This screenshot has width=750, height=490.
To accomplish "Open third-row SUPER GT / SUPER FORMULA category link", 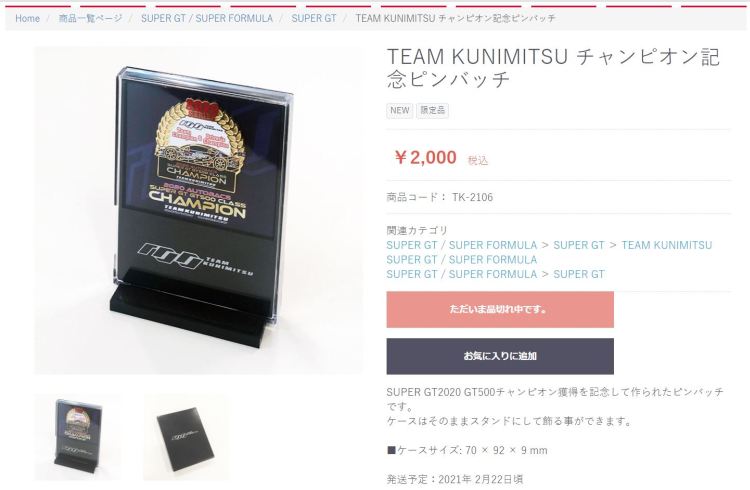I will [x=462, y=274].
